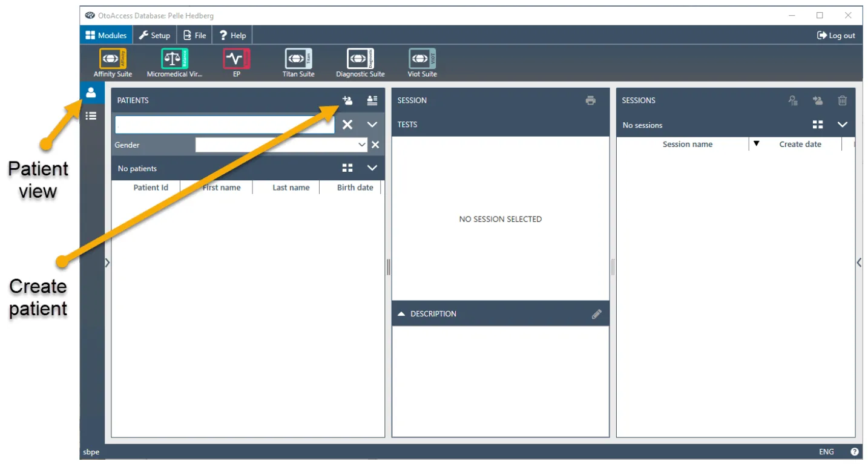This screenshot has width=868, height=464.
Task: Open the File menu
Action: (x=195, y=35)
